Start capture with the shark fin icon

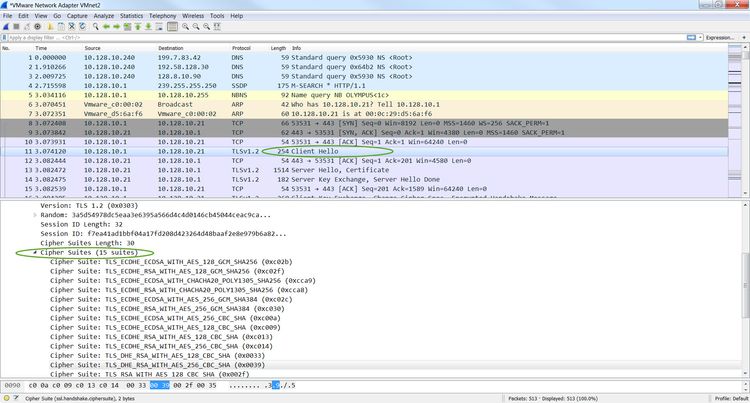click(6, 27)
